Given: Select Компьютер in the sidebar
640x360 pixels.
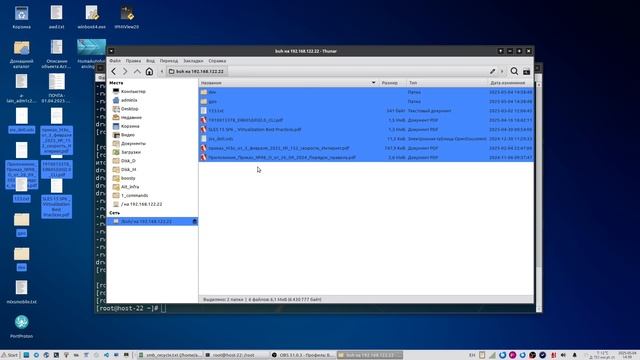Looking at the screenshot, I should pyautogui.click(x=152, y=91).
